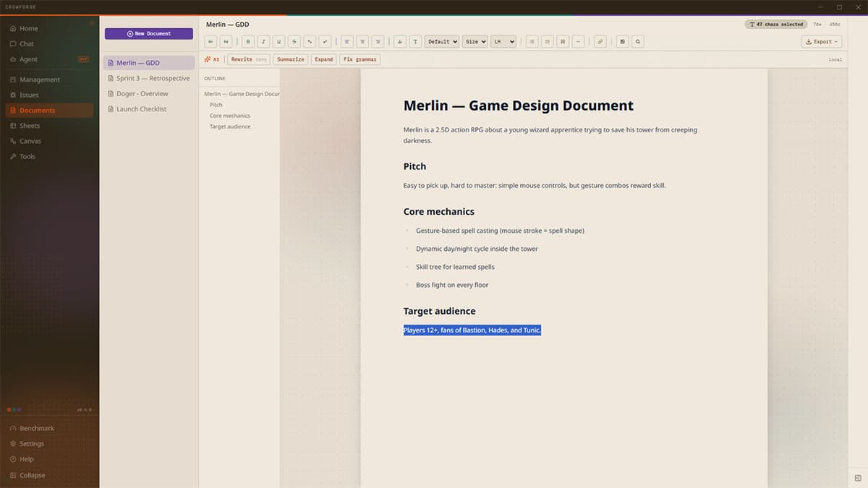Open Management in sidebar
This screenshot has width=868, height=488.
tap(49, 80)
